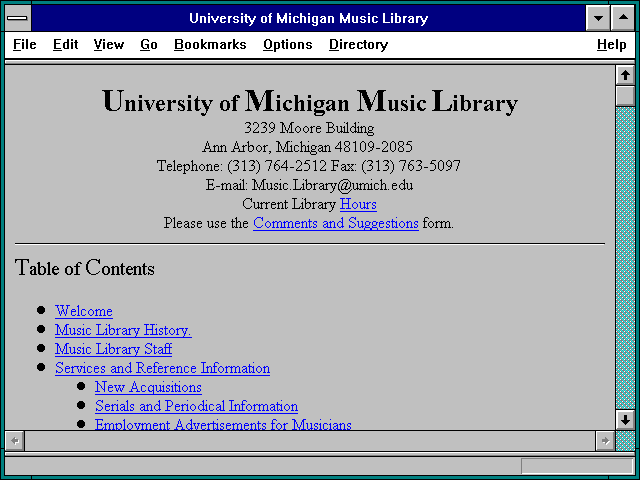Click the vertical scrollbar down arrow
Screen dimensions: 640x480
(x=625, y=420)
